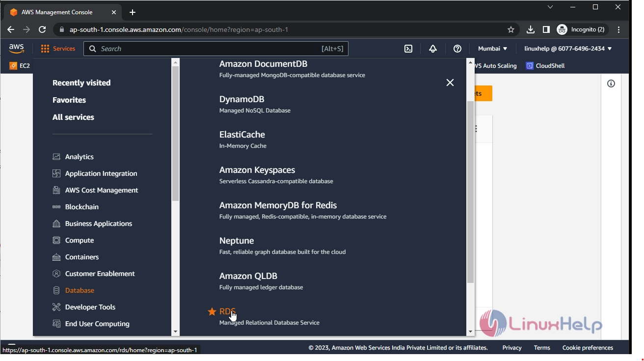Go back in browser history
The width and height of the screenshot is (644, 361).
11,29
